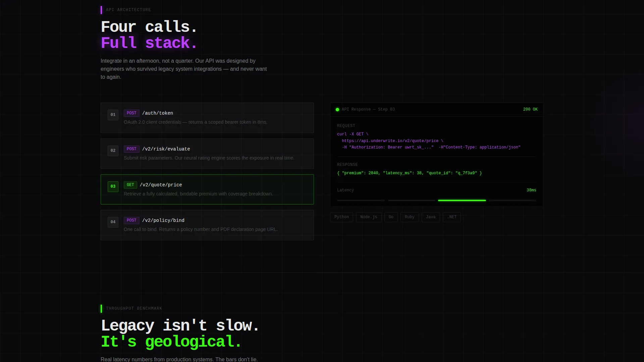Image resolution: width=644 pixels, height=362 pixels.
Task: Select the /auth/token step card
Action: (x=207, y=118)
